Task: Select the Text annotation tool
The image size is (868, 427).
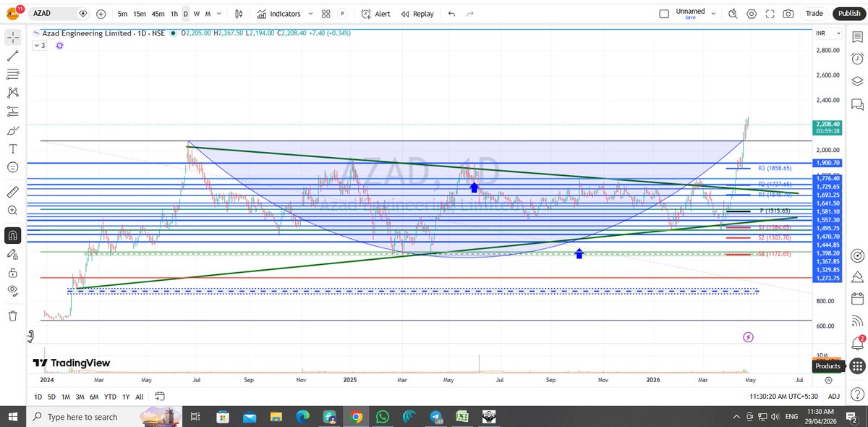Action: (x=12, y=148)
